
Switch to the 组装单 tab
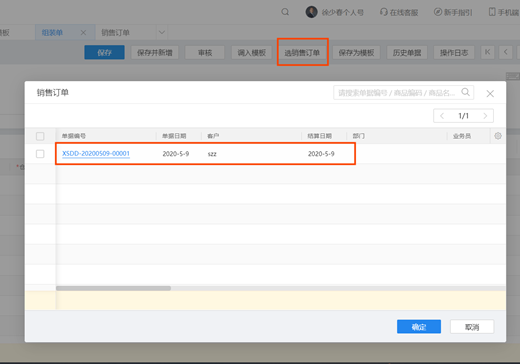pyautogui.click(x=52, y=33)
